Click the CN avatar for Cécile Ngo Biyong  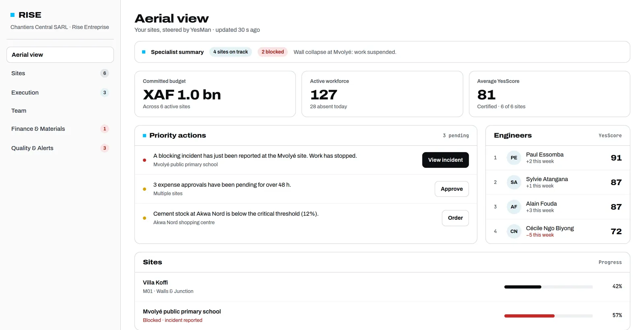click(514, 231)
